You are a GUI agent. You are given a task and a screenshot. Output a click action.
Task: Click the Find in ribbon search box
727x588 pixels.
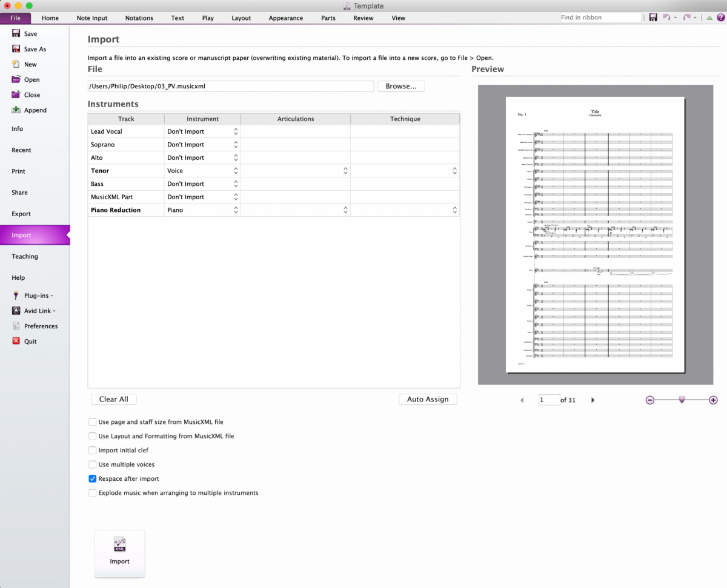click(x=600, y=18)
